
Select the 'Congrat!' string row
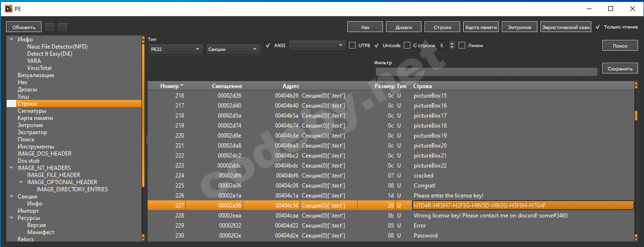click(x=390, y=186)
